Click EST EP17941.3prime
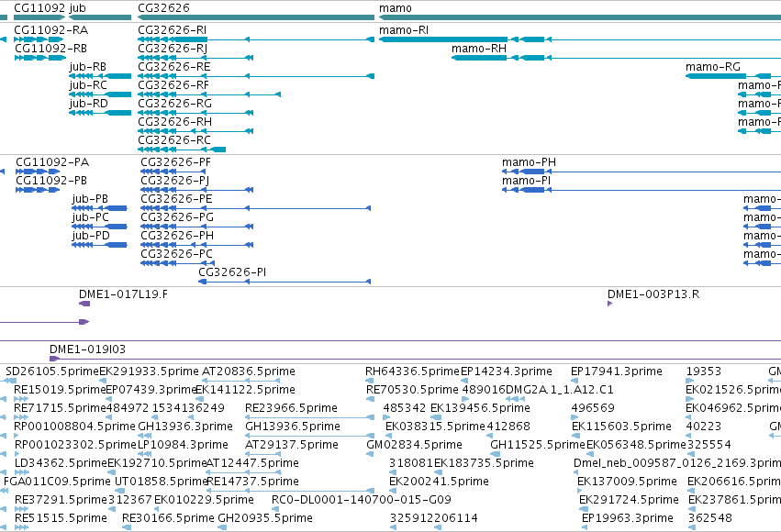 [x=616, y=371]
